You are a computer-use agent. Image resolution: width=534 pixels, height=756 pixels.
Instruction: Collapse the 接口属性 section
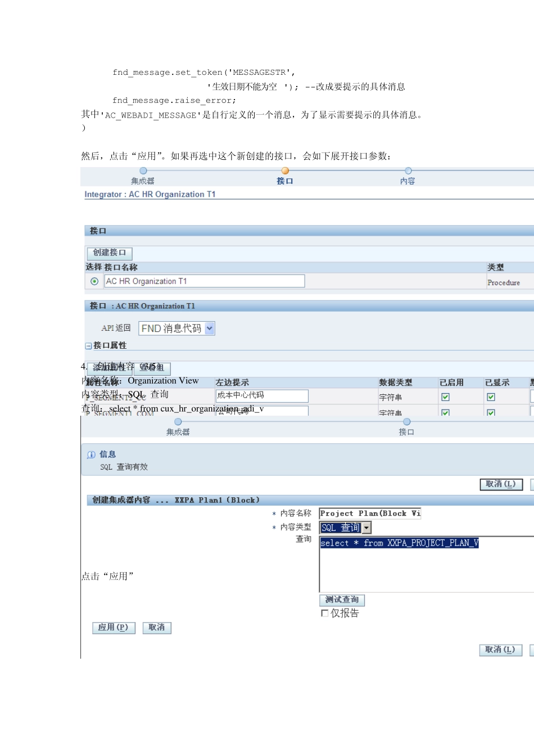(88, 346)
